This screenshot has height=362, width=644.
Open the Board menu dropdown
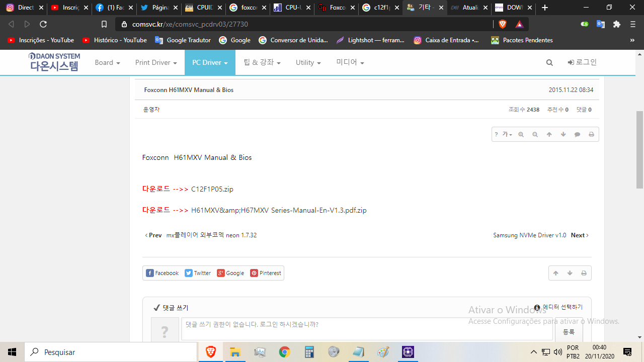[x=107, y=62]
